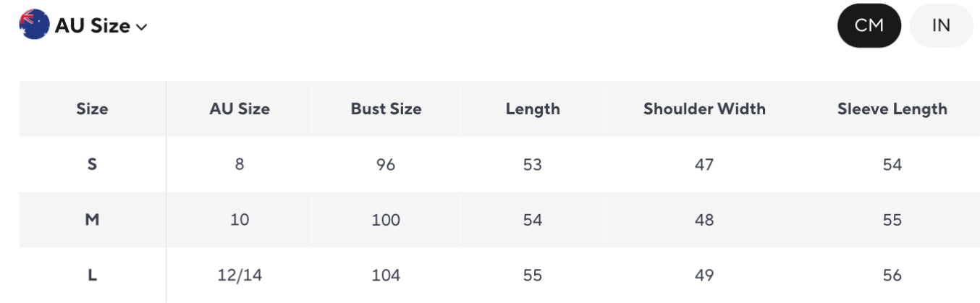Click the Size column header

(x=92, y=109)
